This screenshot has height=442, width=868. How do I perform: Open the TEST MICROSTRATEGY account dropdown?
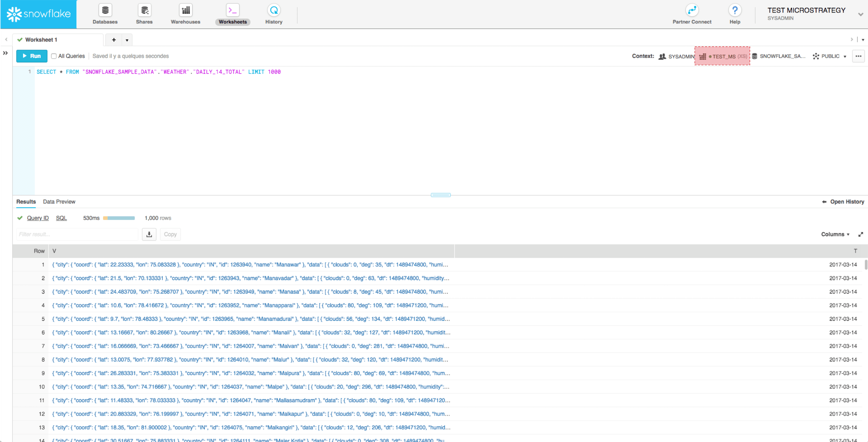point(860,15)
